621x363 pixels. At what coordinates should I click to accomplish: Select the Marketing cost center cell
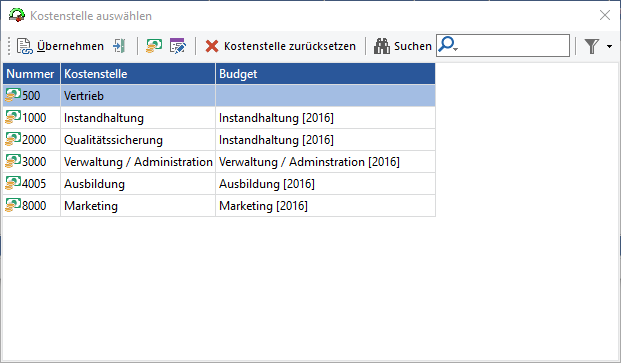pos(138,206)
